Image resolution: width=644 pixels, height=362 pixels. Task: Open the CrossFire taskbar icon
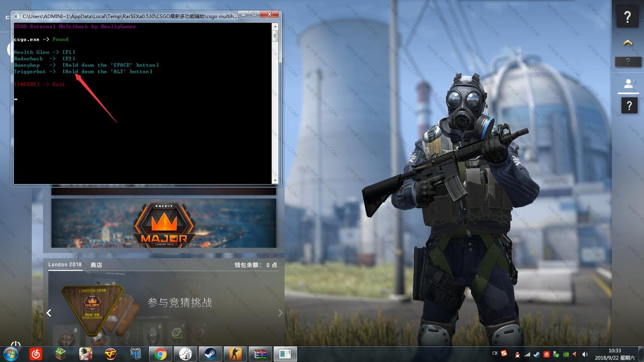pos(111,354)
